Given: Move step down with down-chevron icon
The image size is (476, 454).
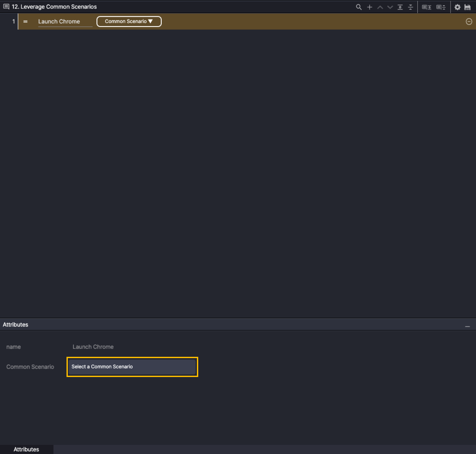Looking at the screenshot, I should pyautogui.click(x=390, y=7).
